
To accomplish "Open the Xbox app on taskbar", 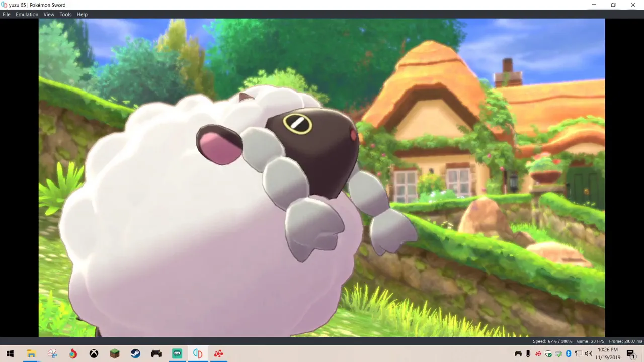I will pyautogui.click(x=94, y=353).
